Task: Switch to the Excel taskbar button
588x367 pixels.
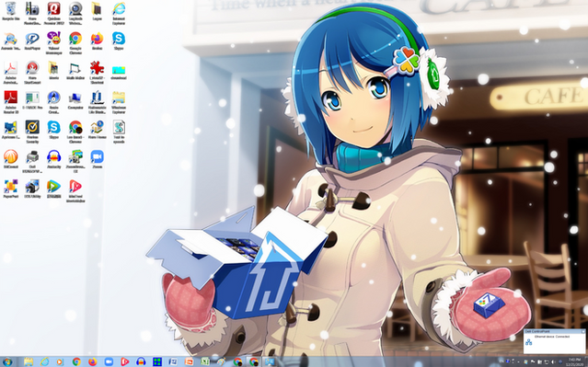Action: point(205,361)
